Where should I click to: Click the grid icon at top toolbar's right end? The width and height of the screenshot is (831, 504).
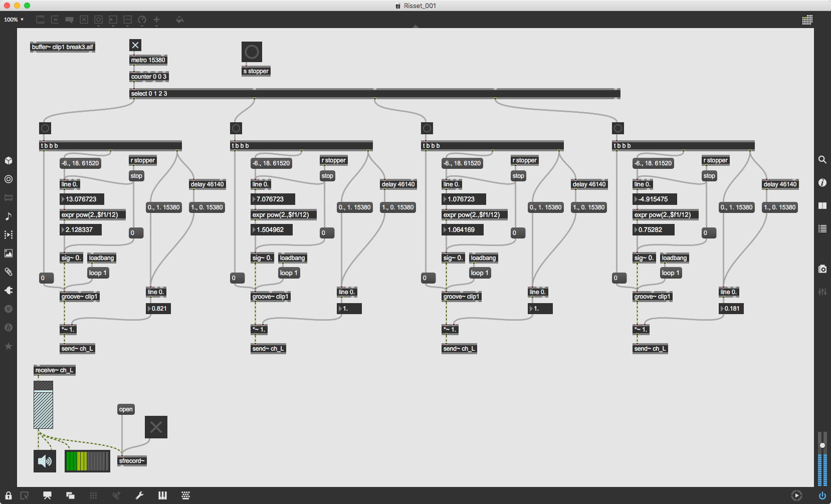(x=807, y=20)
